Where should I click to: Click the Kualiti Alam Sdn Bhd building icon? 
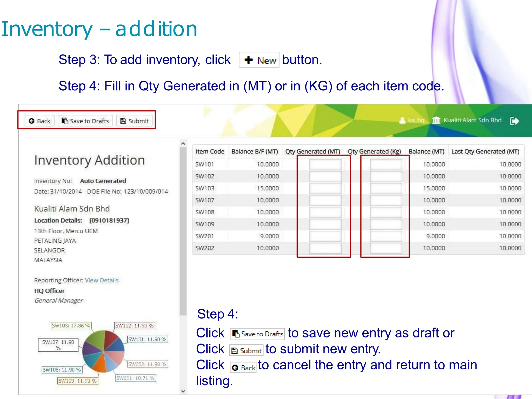tap(436, 121)
